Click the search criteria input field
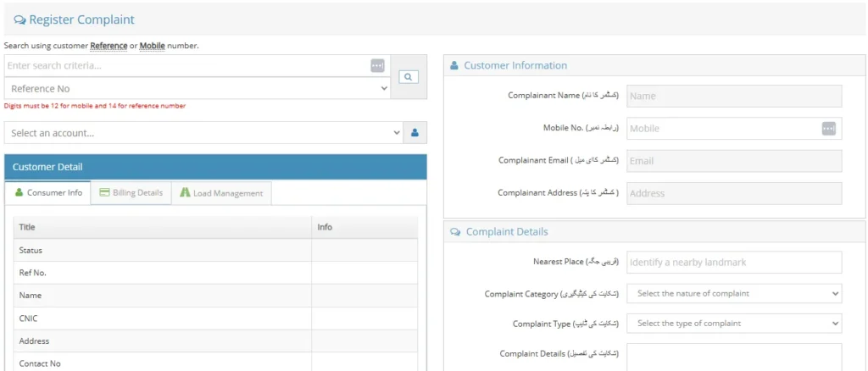 [186, 66]
